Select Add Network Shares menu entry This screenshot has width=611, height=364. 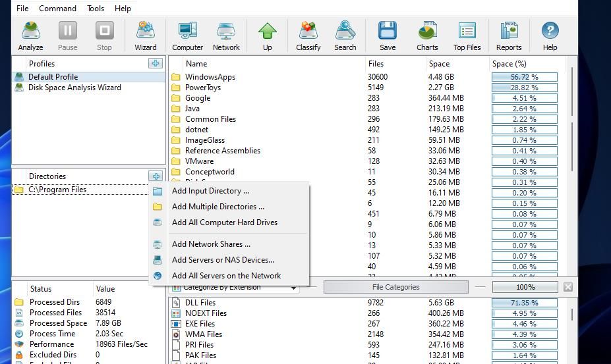coord(211,244)
